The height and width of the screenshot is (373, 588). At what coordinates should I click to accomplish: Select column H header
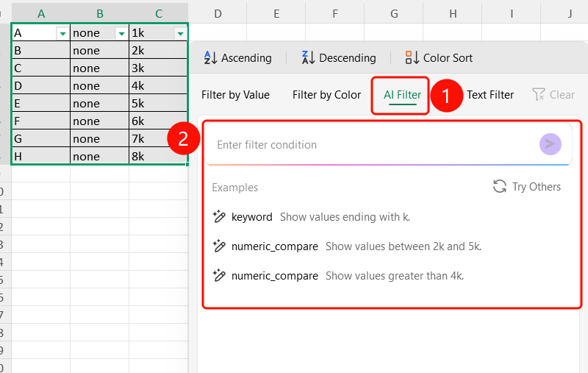click(x=453, y=14)
